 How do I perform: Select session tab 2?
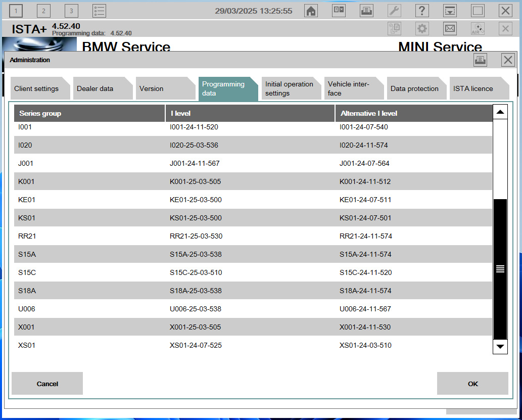click(x=43, y=10)
